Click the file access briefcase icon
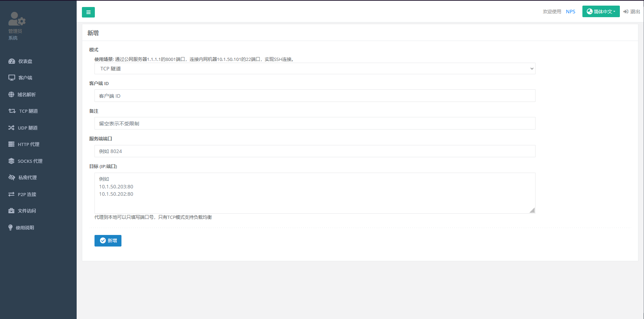The height and width of the screenshot is (319, 644). pos(12,211)
